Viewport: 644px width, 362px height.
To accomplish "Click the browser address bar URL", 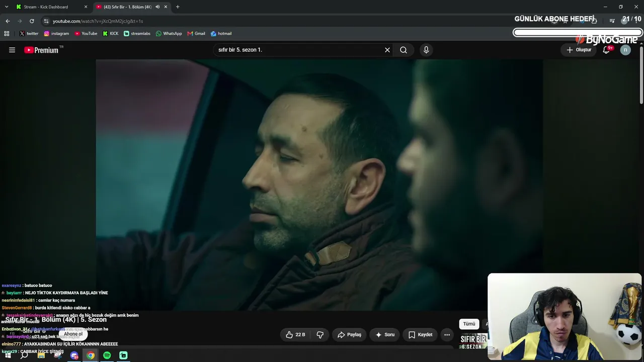I will click(x=98, y=21).
